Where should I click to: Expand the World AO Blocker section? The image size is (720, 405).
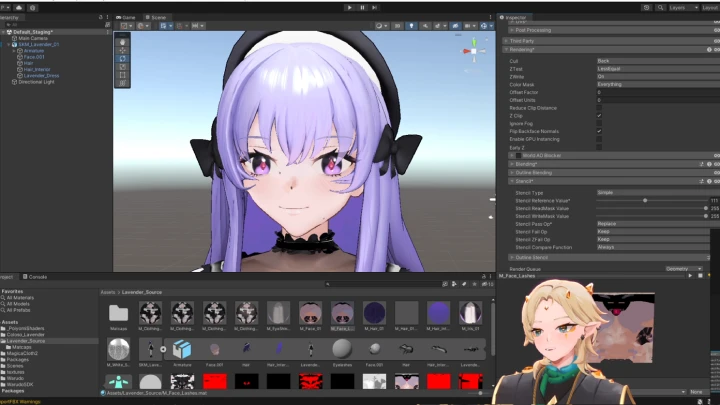(x=512, y=156)
